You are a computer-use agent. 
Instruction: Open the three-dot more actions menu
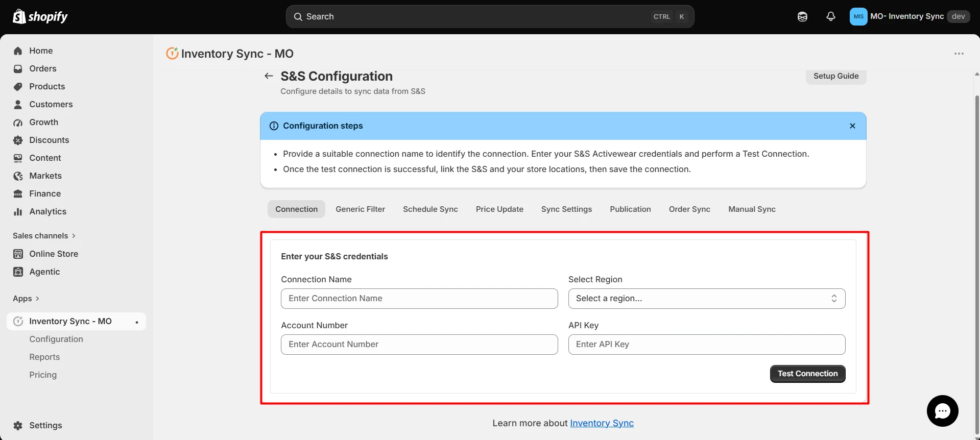[x=959, y=54]
